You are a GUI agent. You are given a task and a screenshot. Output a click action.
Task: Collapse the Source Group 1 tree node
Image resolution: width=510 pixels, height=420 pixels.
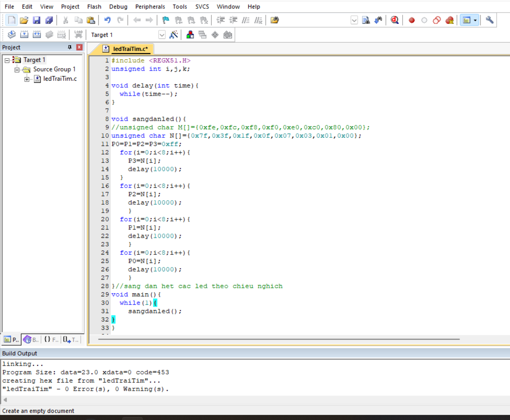click(x=17, y=69)
